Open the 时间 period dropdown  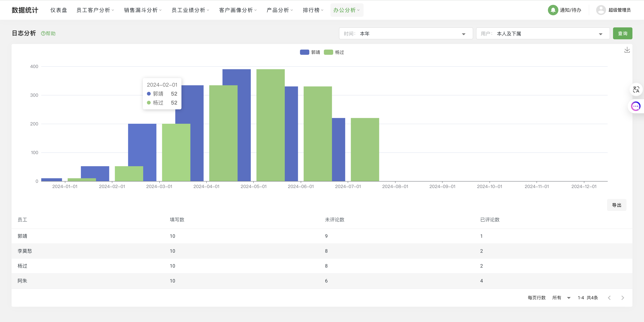(406, 34)
